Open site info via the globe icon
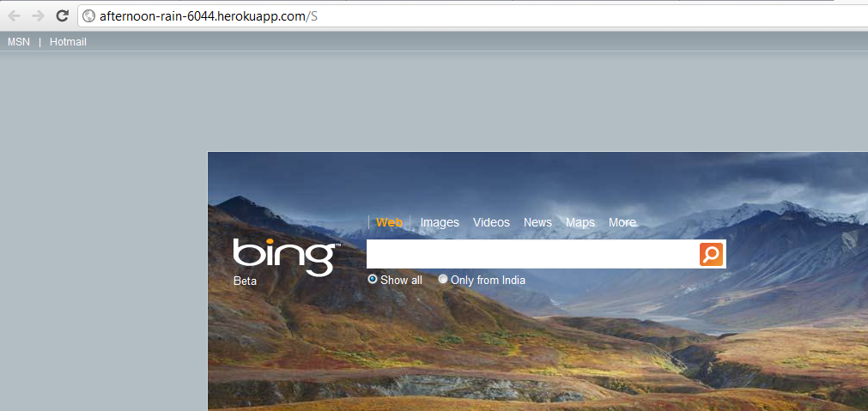Viewport: 868px width, 411px height. tap(88, 15)
